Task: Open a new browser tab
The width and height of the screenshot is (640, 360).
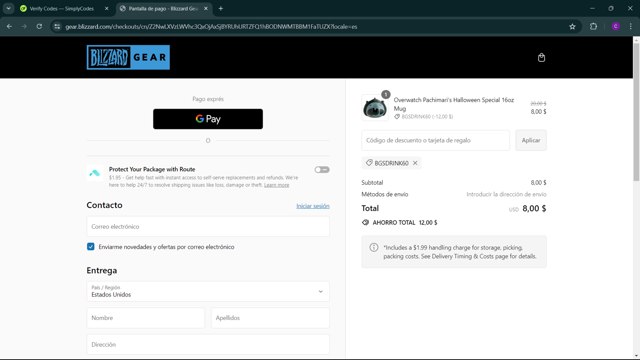Action: (x=220, y=9)
